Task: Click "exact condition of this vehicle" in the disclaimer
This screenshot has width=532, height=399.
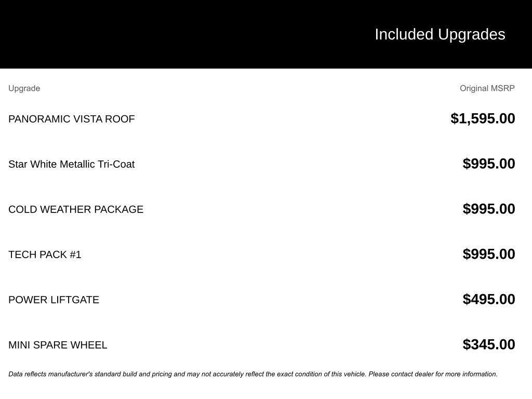Action: [321, 374]
